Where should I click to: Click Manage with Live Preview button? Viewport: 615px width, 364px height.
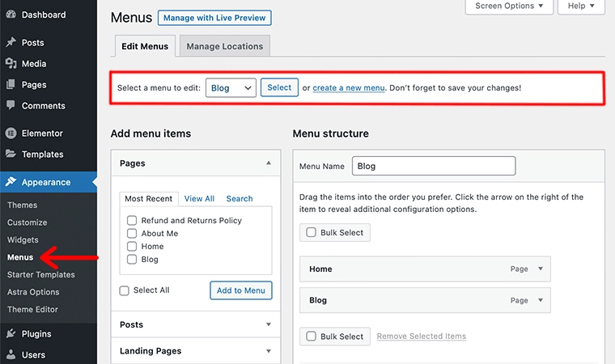click(214, 18)
